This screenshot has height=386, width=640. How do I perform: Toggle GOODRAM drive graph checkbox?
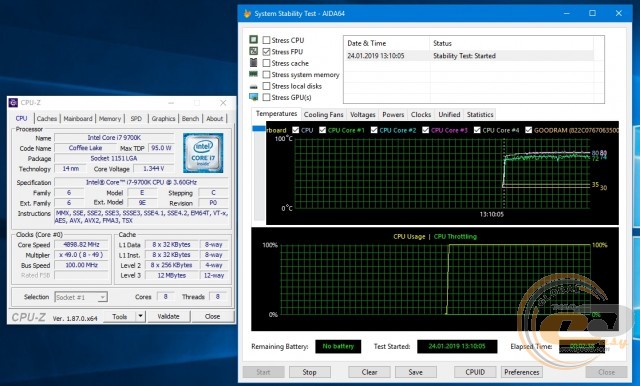pos(529,130)
